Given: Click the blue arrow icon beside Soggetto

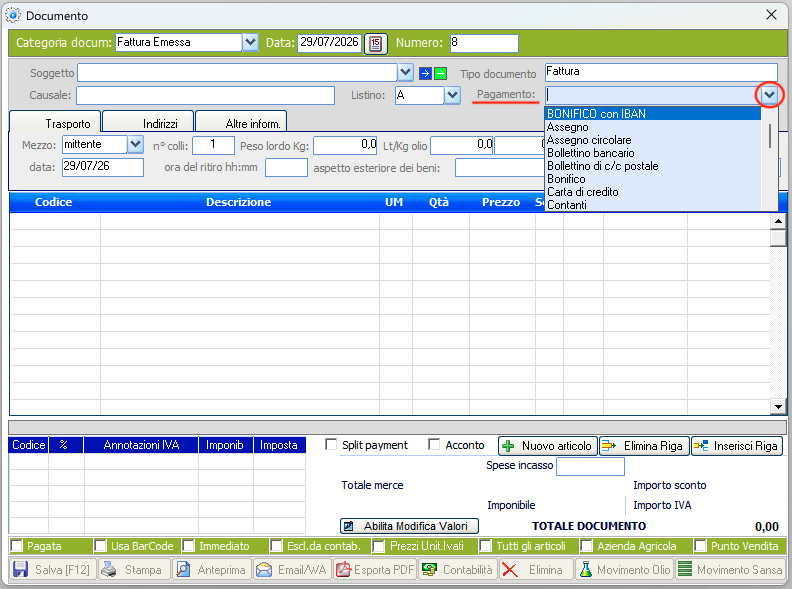Looking at the screenshot, I should (x=425, y=74).
